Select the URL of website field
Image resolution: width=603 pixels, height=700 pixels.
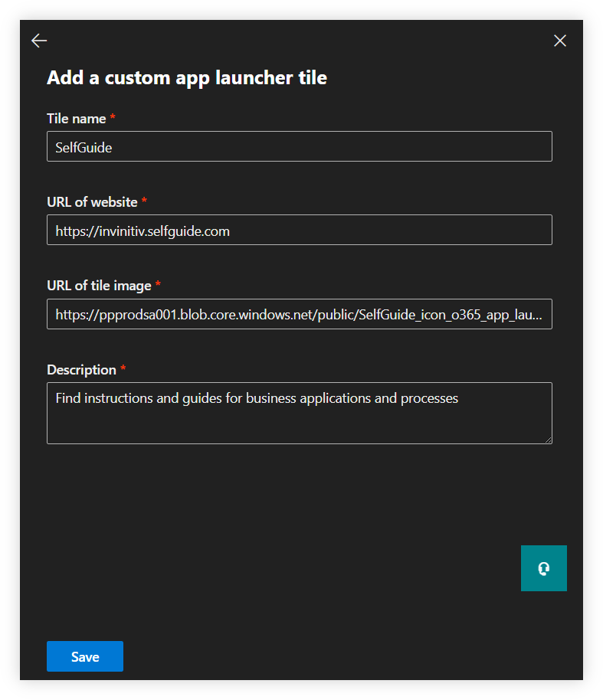coord(299,230)
